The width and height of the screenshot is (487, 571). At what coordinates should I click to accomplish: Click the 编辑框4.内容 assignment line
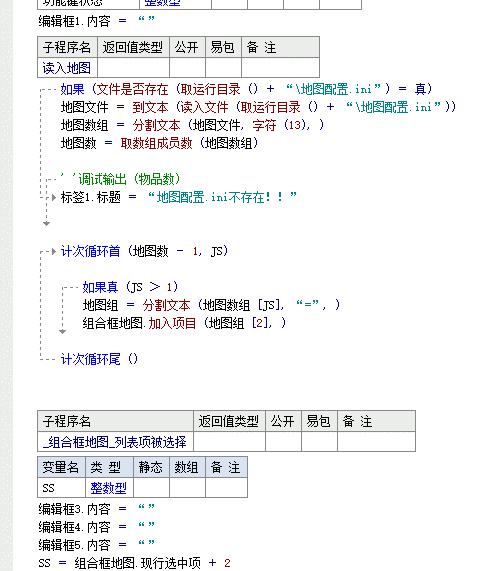(x=97, y=527)
